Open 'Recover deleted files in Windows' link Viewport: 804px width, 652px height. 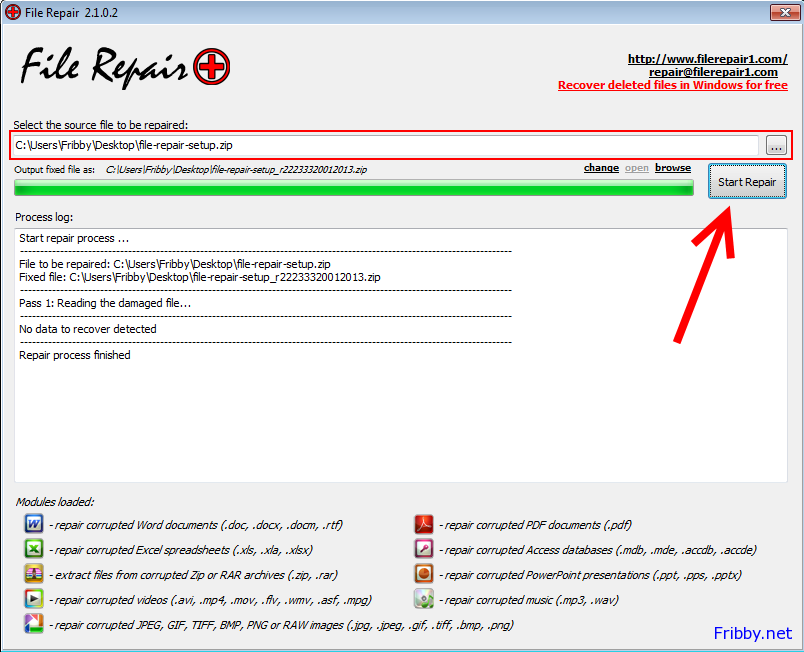point(672,85)
